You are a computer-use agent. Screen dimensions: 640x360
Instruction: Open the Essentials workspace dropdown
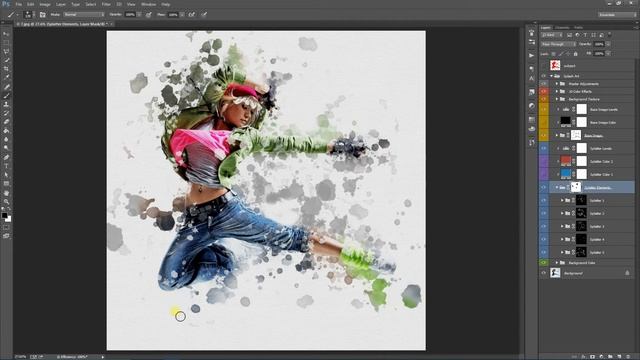click(x=617, y=15)
